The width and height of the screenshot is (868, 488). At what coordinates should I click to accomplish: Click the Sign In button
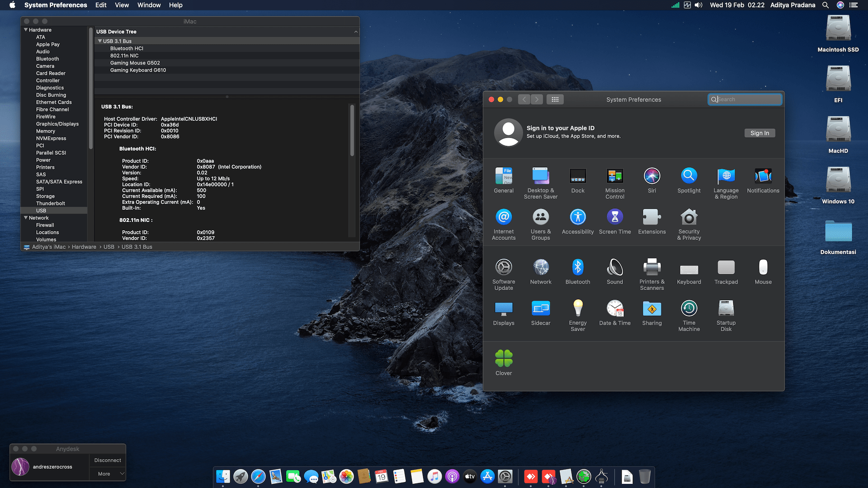(x=759, y=133)
